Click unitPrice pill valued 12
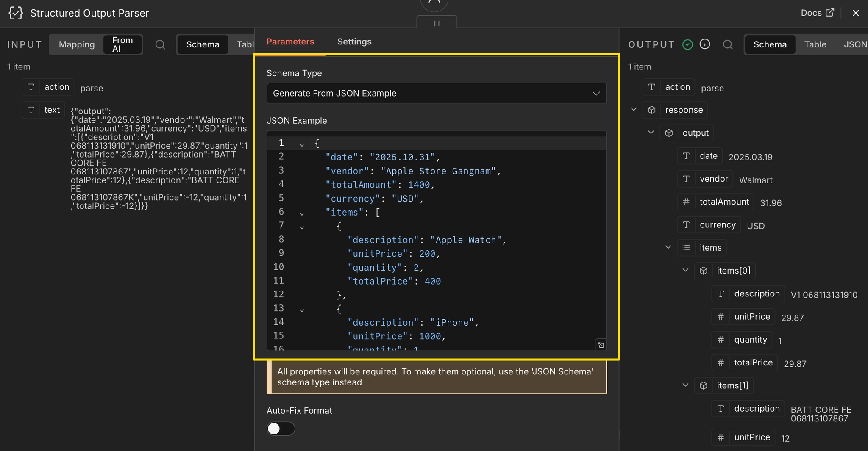The width and height of the screenshot is (868, 451). tap(743, 437)
